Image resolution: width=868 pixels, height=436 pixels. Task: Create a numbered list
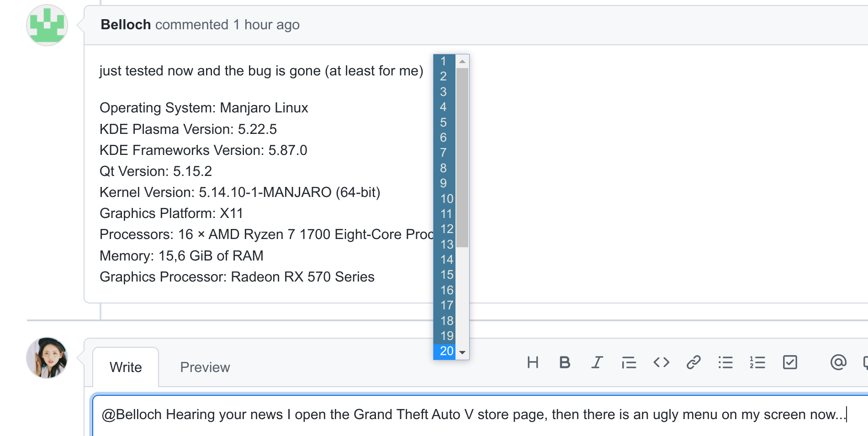(757, 362)
